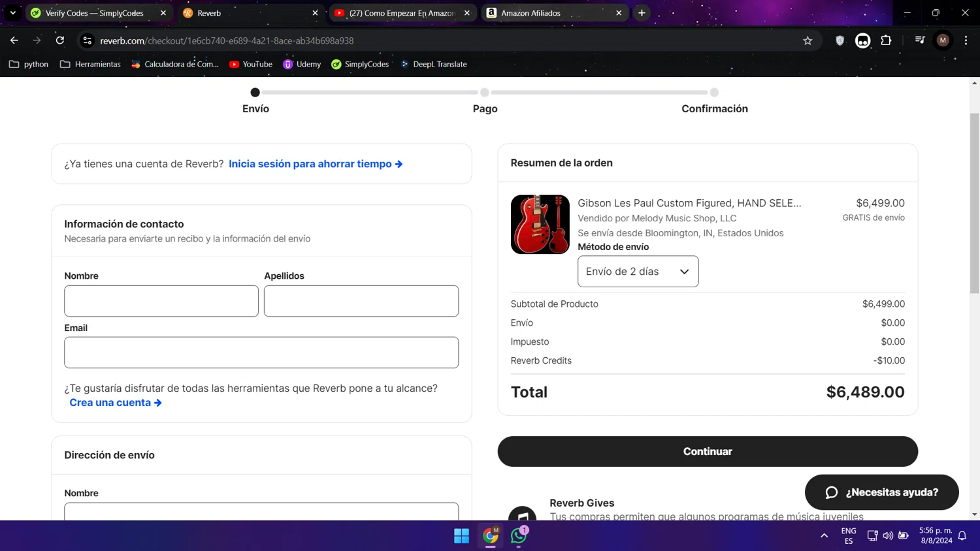
Task: Open the Herramientas bookmarks folder
Action: pos(90,64)
